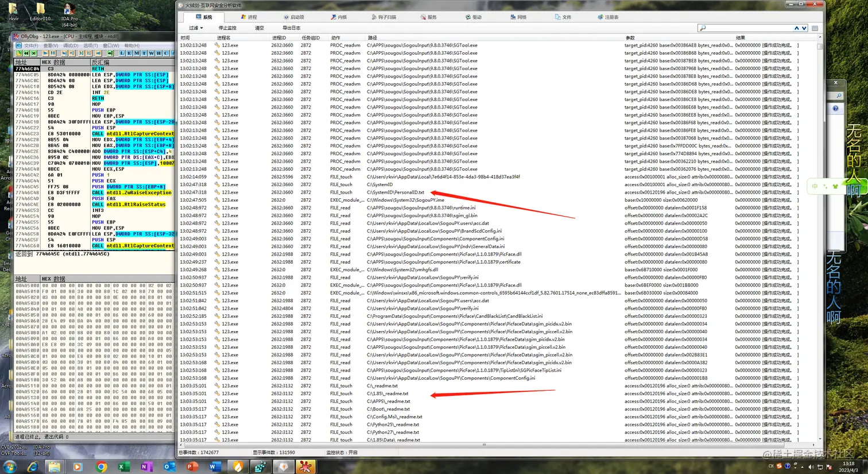Screen dimensions: 868x474
Task: Sort by the 参数 column header
Action: 679,38
